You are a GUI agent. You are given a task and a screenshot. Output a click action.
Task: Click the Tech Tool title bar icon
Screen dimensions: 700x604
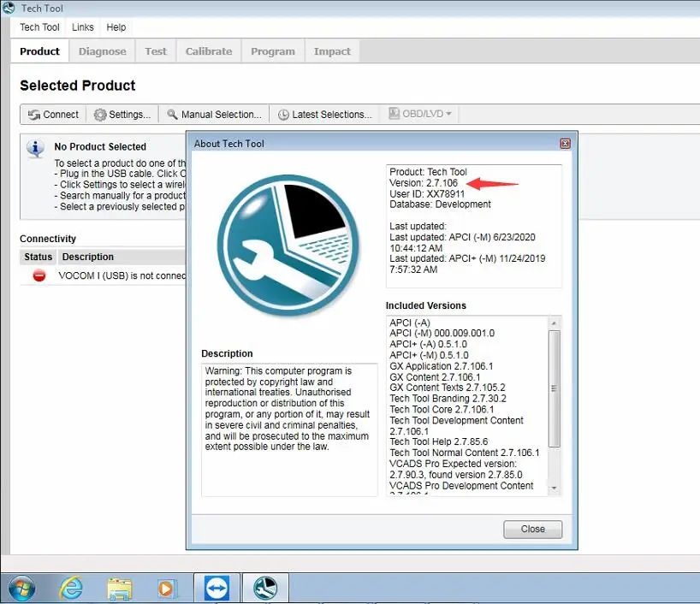9,8
